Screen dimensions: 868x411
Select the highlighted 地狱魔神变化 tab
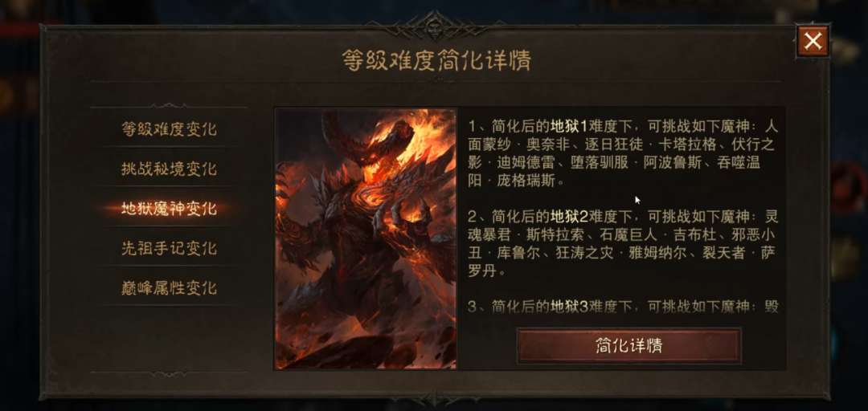tap(169, 209)
